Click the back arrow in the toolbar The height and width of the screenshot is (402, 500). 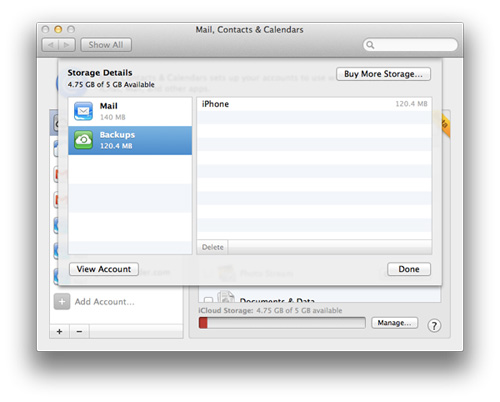click(50, 45)
